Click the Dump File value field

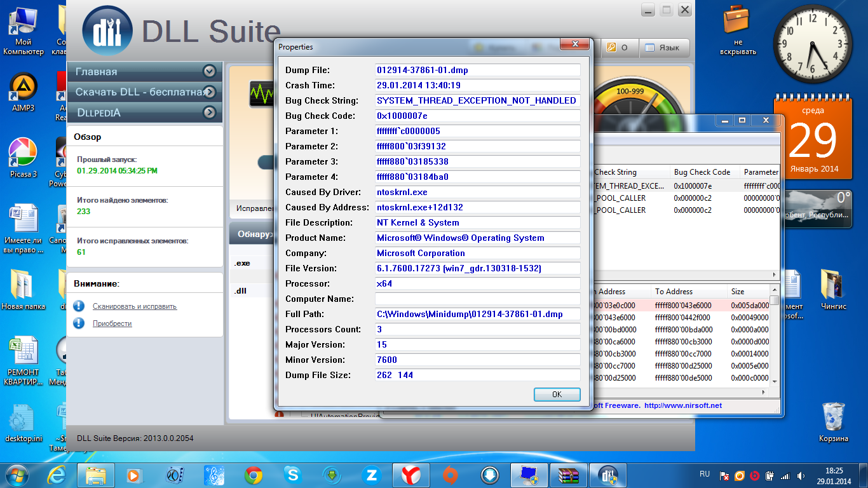478,70
